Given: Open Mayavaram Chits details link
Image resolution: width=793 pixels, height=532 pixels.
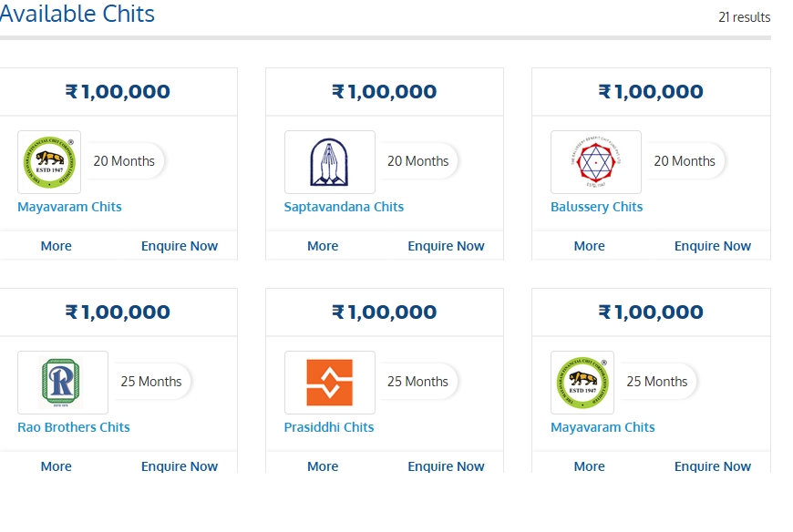Looking at the screenshot, I should 69,207.
